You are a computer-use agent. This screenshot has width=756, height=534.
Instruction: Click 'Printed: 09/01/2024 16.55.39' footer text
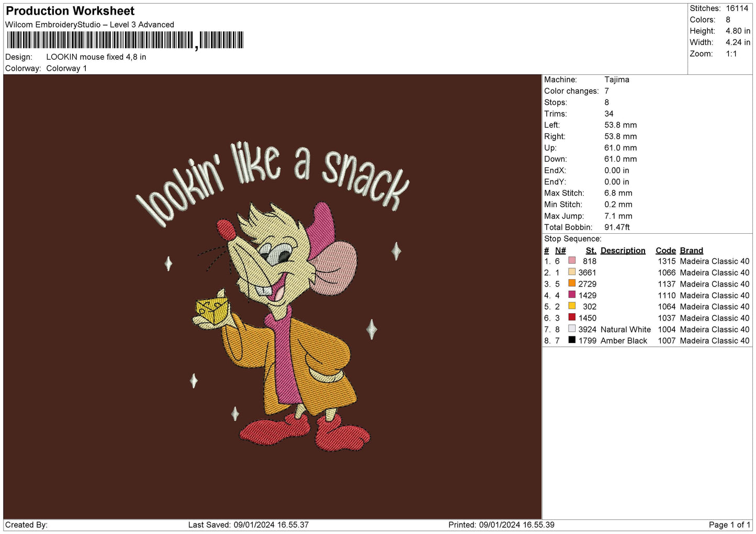click(501, 525)
